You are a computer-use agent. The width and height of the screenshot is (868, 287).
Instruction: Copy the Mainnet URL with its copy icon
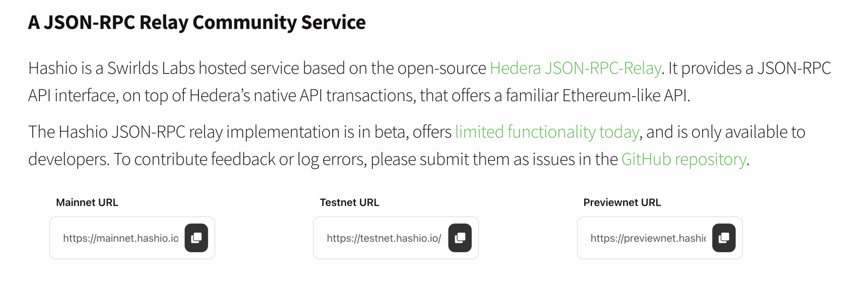tap(196, 237)
